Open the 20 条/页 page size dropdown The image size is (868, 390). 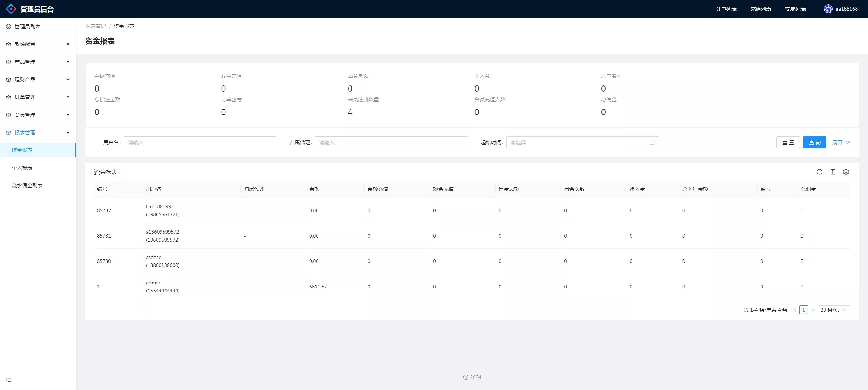coord(833,310)
